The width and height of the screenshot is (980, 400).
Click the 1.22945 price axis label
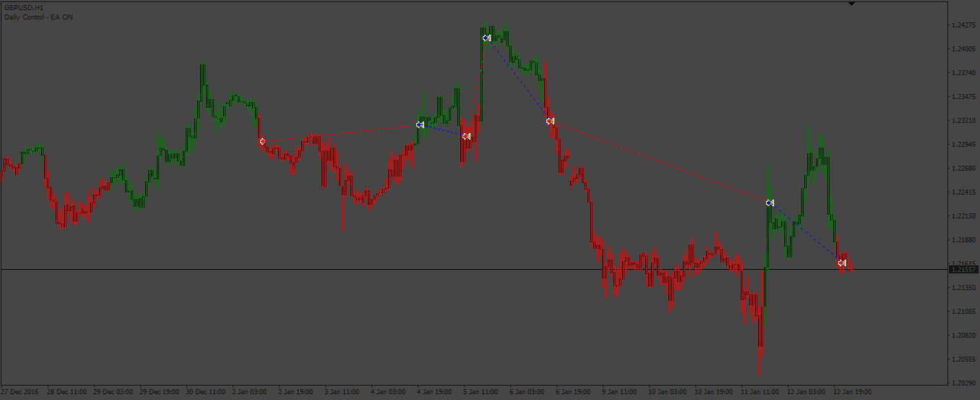coord(963,145)
